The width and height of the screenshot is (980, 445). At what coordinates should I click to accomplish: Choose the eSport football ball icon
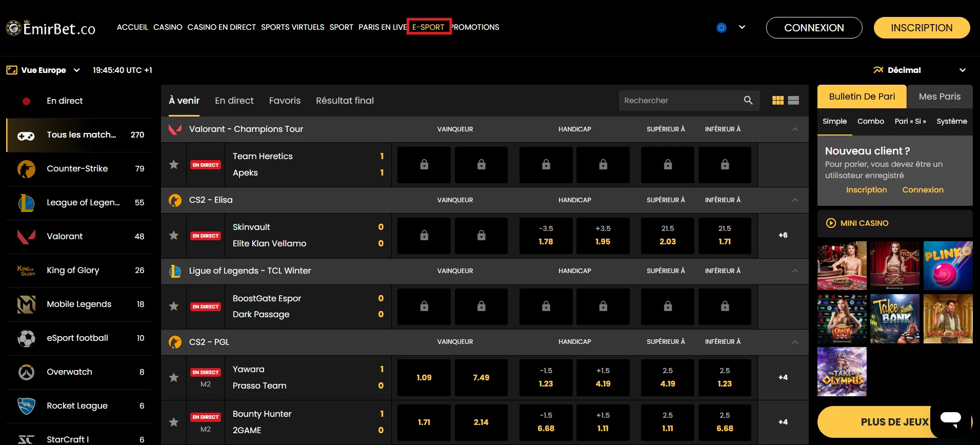coord(26,338)
